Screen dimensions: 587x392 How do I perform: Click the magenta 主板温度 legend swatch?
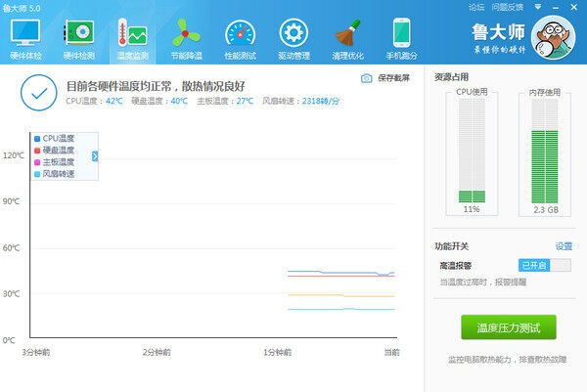[x=37, y=162]
